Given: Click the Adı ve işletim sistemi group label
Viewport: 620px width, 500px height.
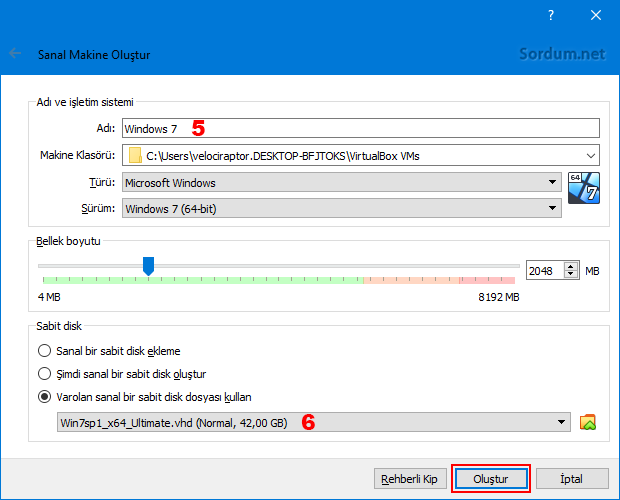Looking at the screenshot, I should point(85,102).
